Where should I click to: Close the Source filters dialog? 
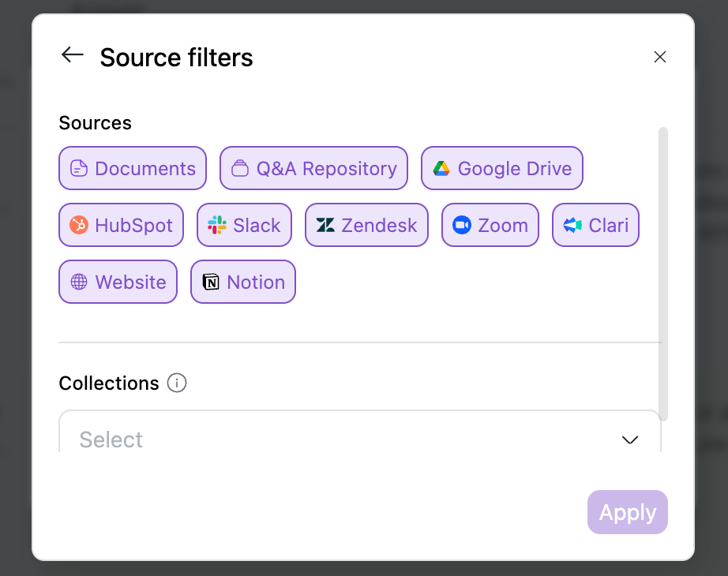[660, 57]
